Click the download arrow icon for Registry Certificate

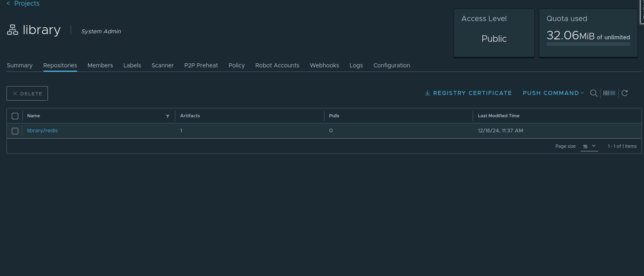click(x=427, y=93)
